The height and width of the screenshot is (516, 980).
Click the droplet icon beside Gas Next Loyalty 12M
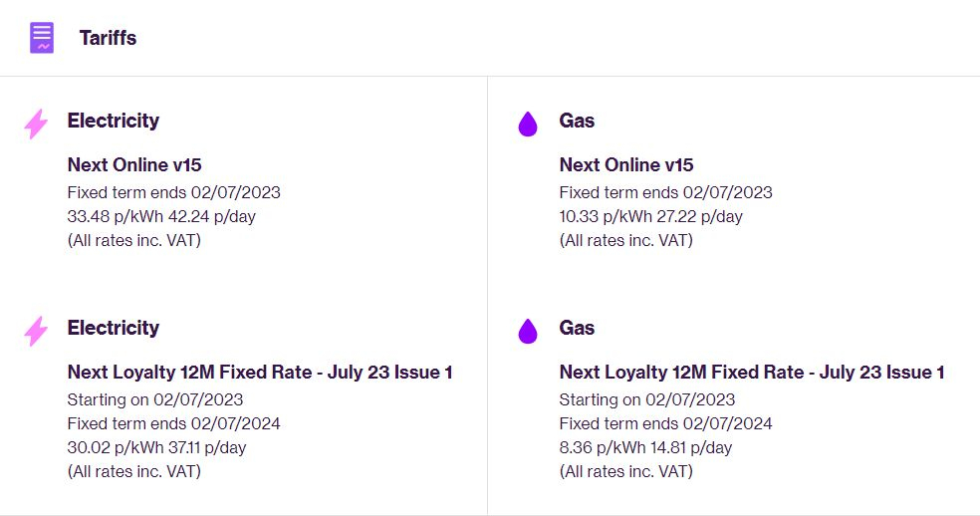tap(528, 331)
